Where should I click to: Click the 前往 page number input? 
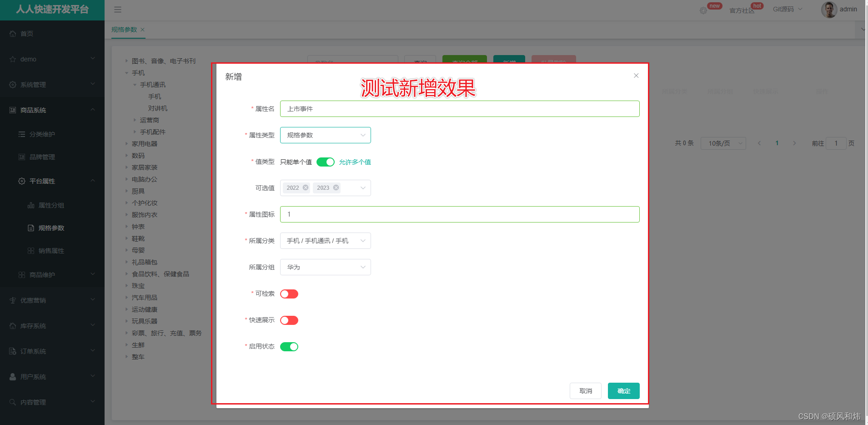coord(836,143)
